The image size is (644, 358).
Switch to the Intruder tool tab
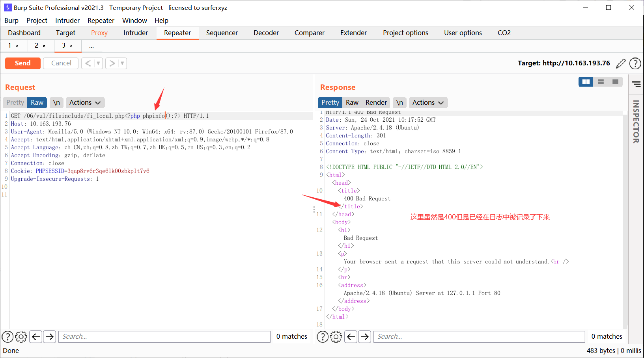(x=136, y=33)
